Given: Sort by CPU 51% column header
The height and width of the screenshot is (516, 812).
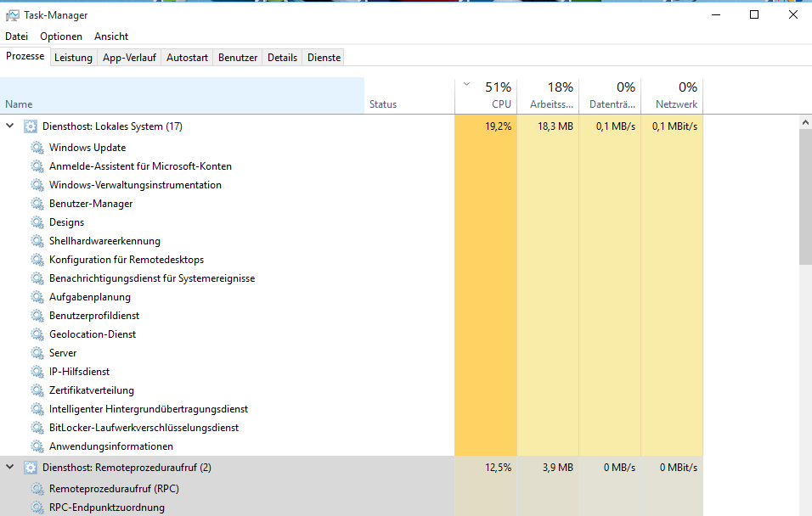Looking at the screenshot, I should [x=486, y=96].
